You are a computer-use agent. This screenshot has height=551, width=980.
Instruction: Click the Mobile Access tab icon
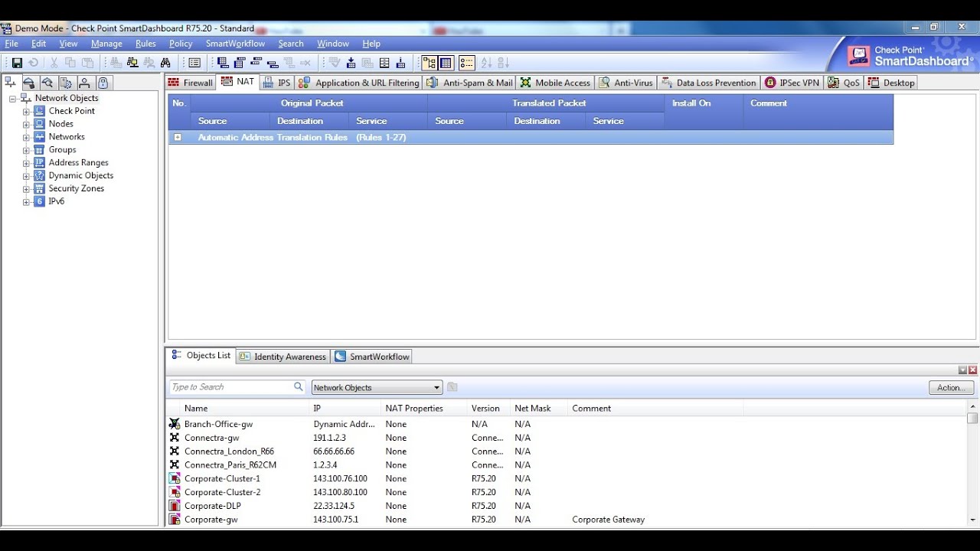click(x=525, y=83)
